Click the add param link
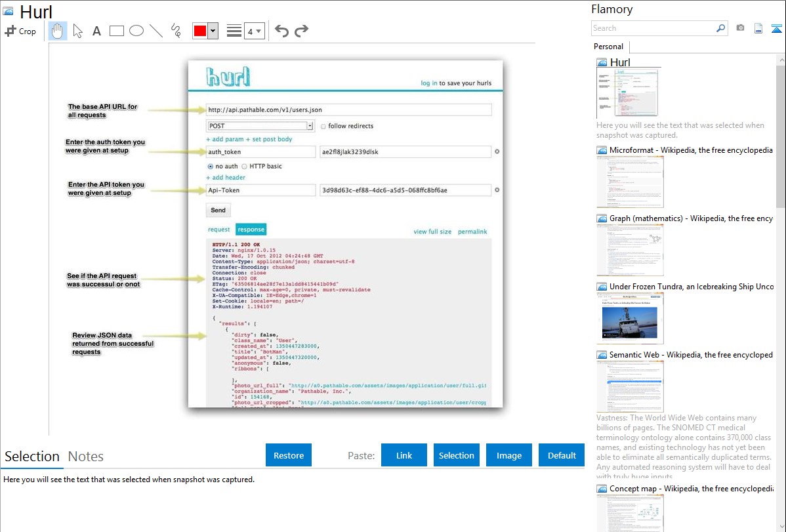The image size is (786, 532). click(224, 139)
